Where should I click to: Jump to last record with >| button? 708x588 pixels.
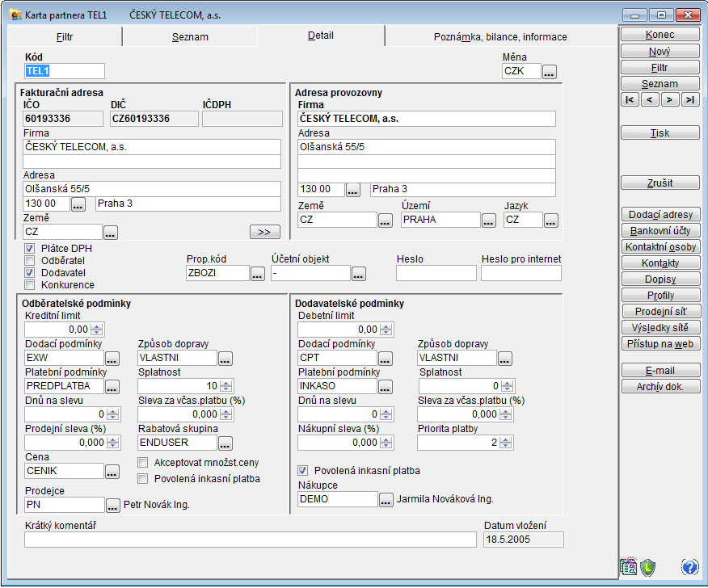coord(690,99)
